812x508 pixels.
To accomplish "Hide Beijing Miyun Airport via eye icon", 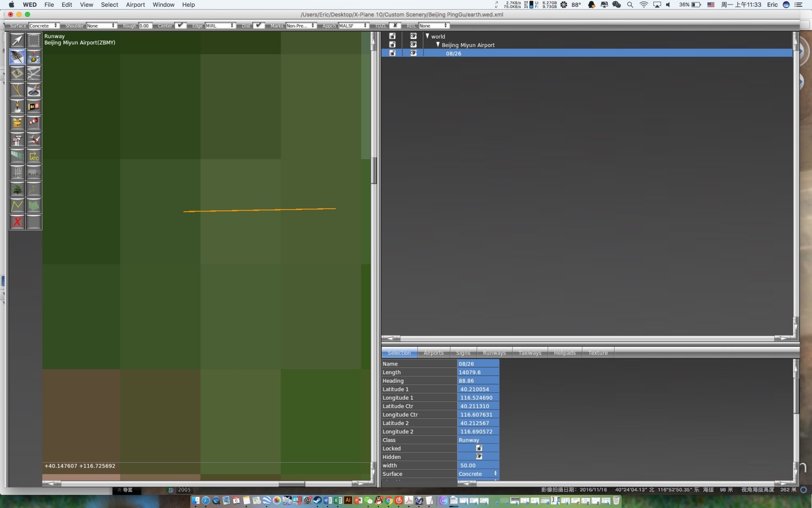I will click(413, 44).
